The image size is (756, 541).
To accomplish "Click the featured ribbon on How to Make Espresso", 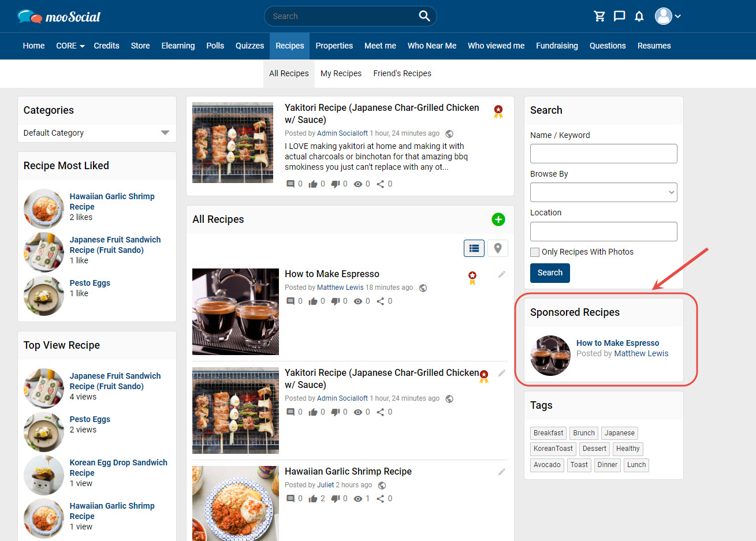I will point(472,278).
